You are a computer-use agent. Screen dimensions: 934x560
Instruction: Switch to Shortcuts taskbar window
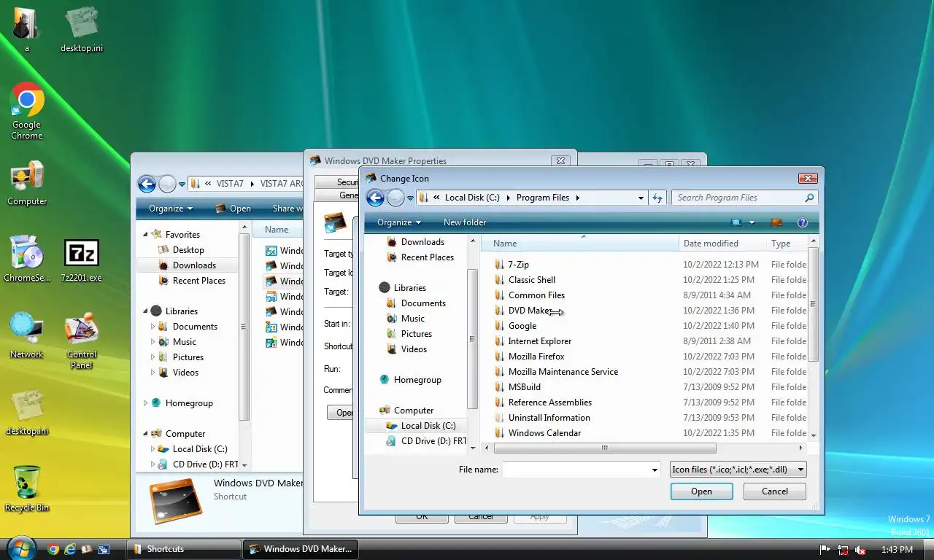point(185,549)
